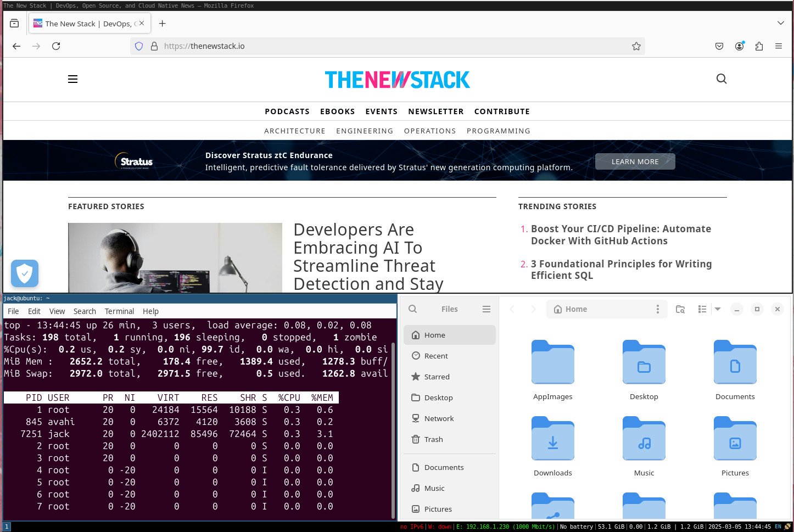This screenshot has width=794, height=532.
Task: Open ARCHITECTURE category
Action: click(x=295, y=131)
